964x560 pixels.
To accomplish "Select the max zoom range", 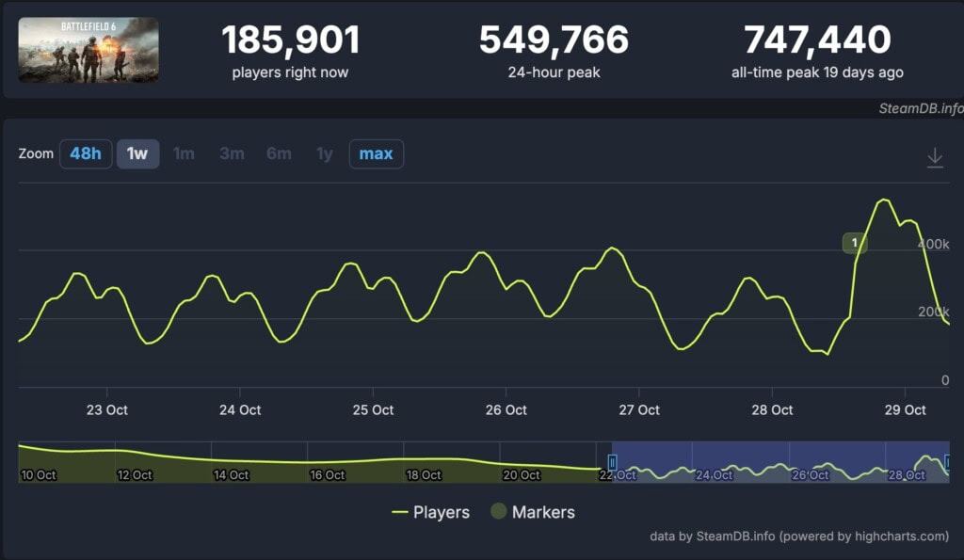I will coord(376,153).
